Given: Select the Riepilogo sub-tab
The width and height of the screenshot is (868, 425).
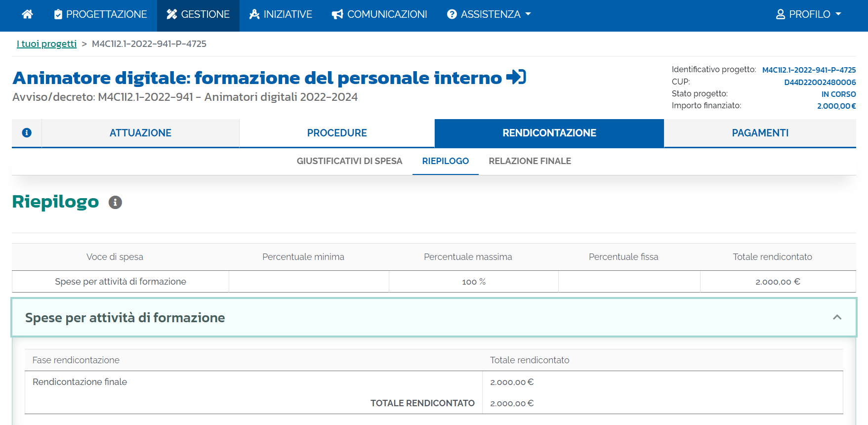Looking at the screenshot, I should [x=445, y=161].
